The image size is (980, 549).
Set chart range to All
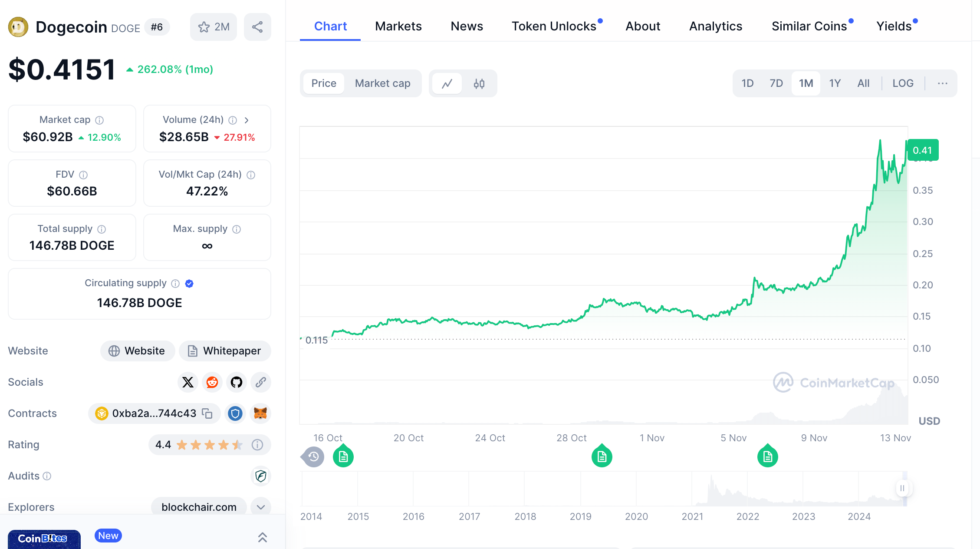point(864,83)
